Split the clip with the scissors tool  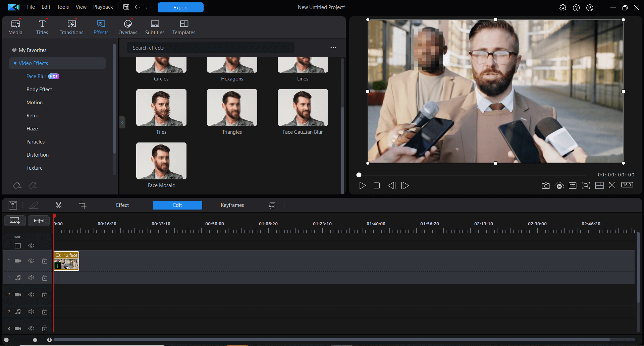tap(59, 205)
